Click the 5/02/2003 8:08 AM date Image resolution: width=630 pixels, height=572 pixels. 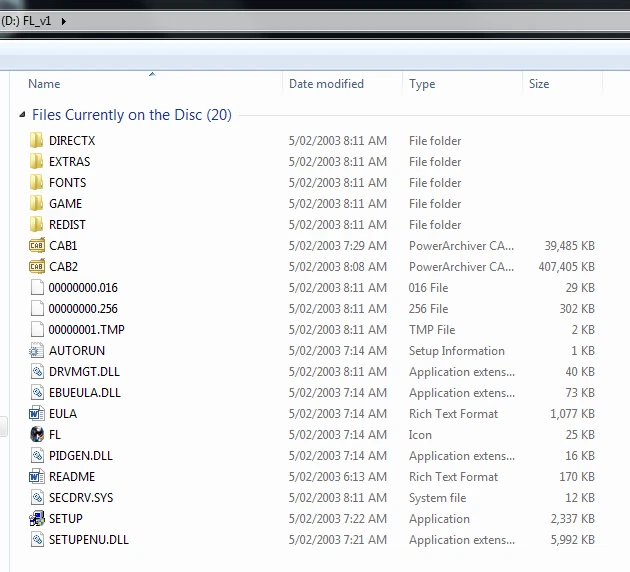[x=338, y=266]
